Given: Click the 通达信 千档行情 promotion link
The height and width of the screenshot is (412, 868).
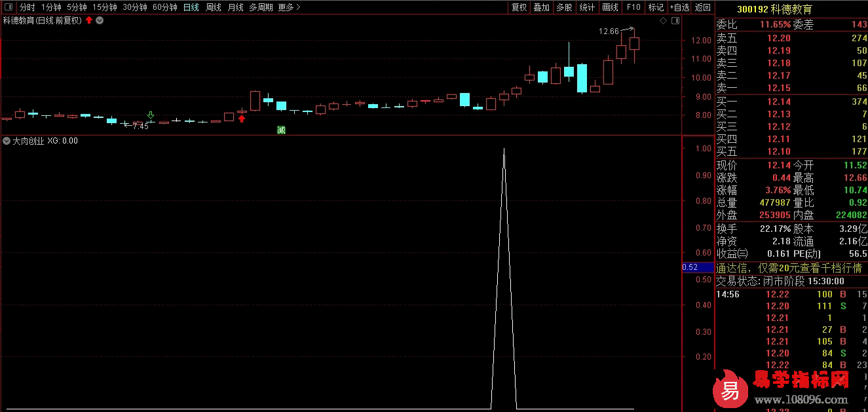Looking at the screenshot, I should coord(791,268).
